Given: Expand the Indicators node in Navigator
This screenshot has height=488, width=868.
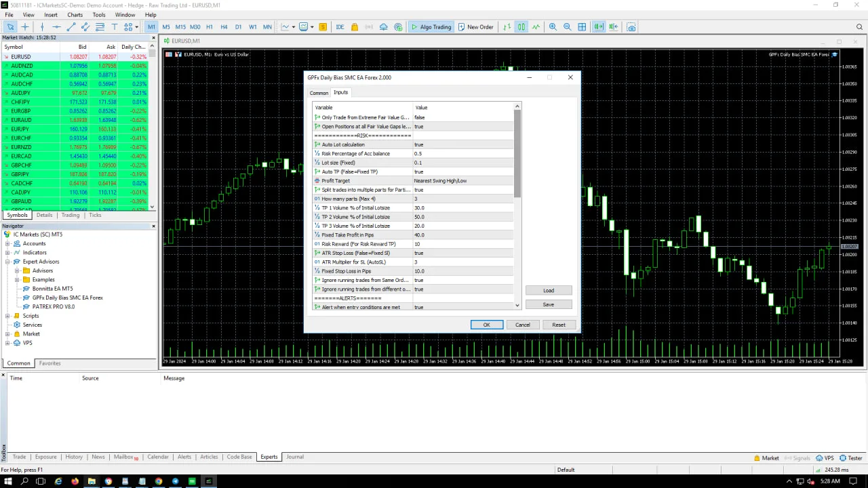Looking at the screenshot, I should click(8, 252).
